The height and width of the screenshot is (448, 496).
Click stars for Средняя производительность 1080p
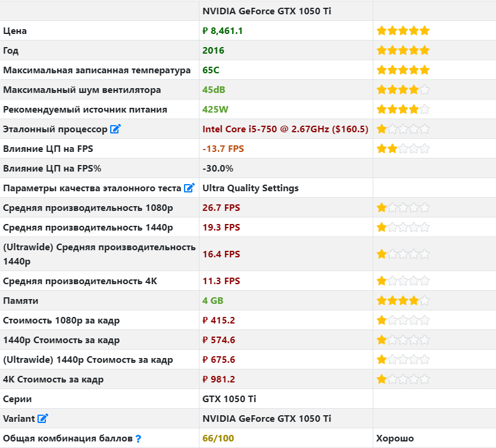[x=403, y=207]
